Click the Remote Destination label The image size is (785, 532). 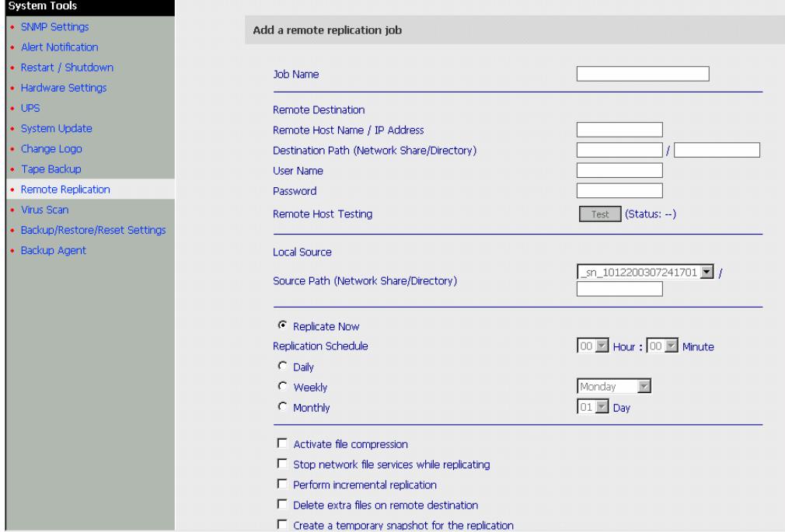(x=319, y=110)
